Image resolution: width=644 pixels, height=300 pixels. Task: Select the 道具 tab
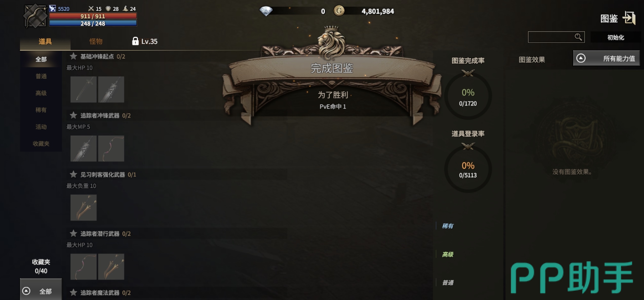click(45, 41)
